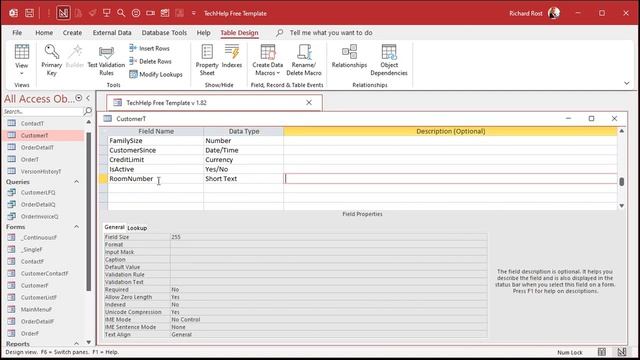Open Create Data Macros menu

tap(267, 60)
